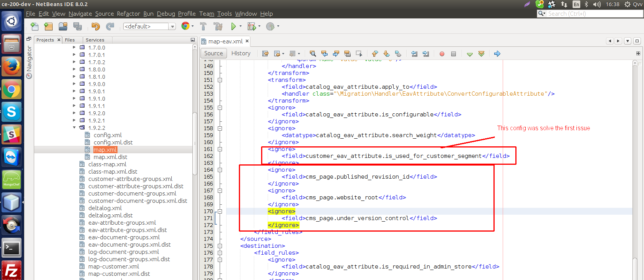Click the Open Project toolbar icon
The height and width of the screenshot is (280, 644).
(63, 27)
